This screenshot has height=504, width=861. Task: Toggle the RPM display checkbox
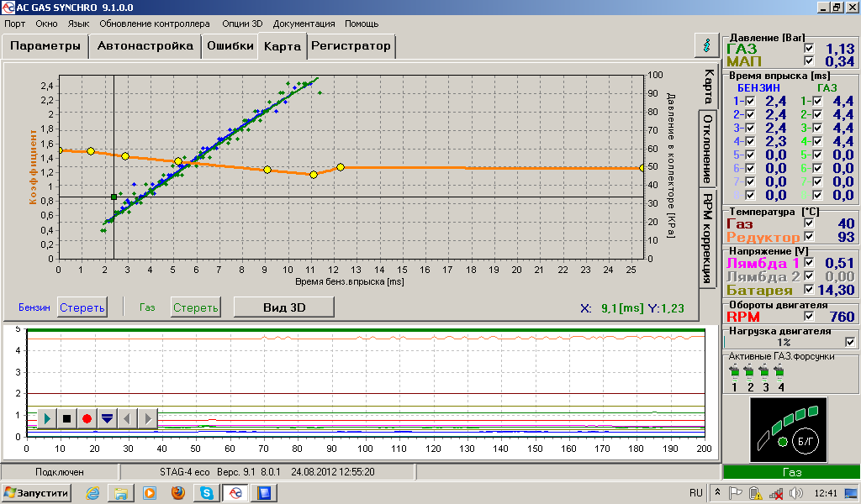tap(809, 316)
